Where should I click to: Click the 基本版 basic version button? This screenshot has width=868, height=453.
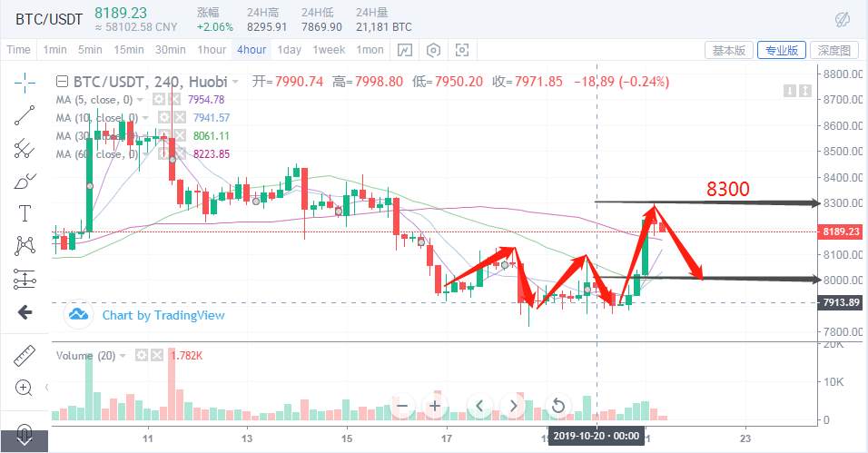(x=729, y=50)
